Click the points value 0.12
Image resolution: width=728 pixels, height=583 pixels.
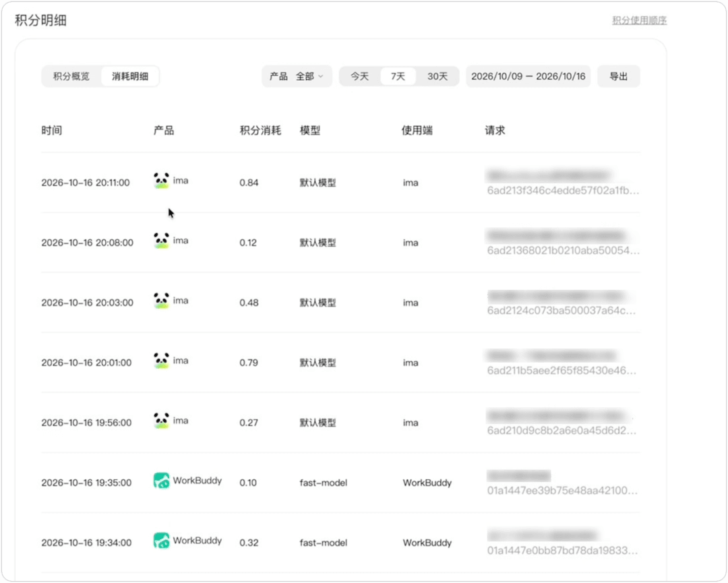click(x=248, y=242)
